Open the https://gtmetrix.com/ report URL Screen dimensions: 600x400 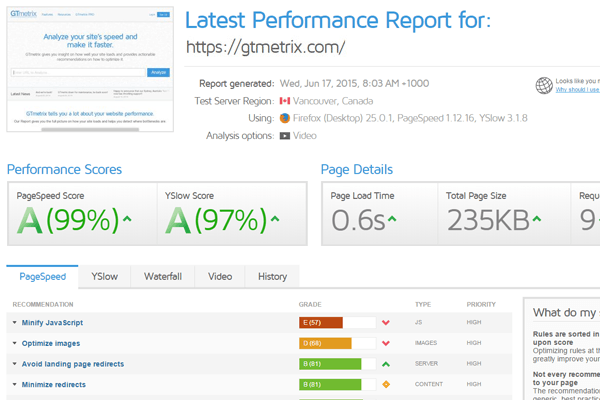(266, 47)
